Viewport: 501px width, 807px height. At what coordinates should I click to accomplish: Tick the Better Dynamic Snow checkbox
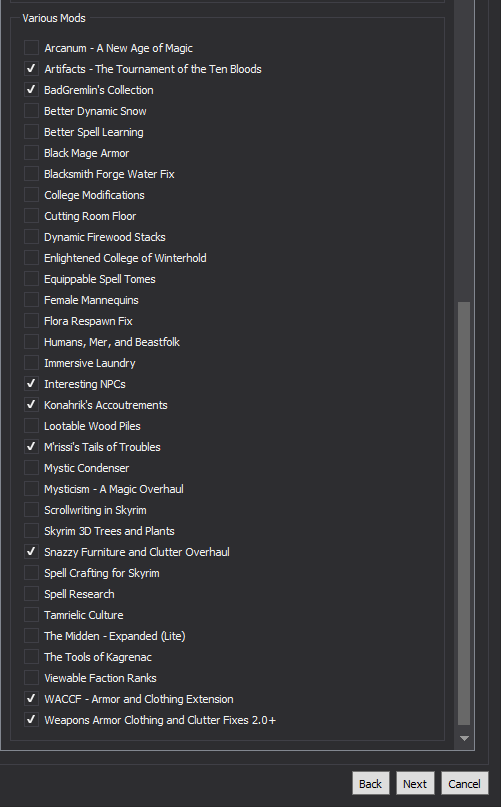point(31,111)
